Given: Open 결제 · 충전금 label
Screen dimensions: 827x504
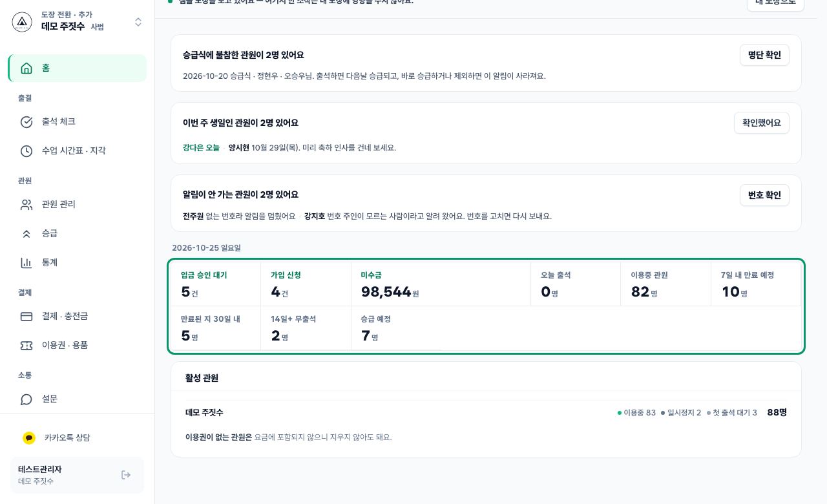Looking at the screenshot, I should coord(65,316).
